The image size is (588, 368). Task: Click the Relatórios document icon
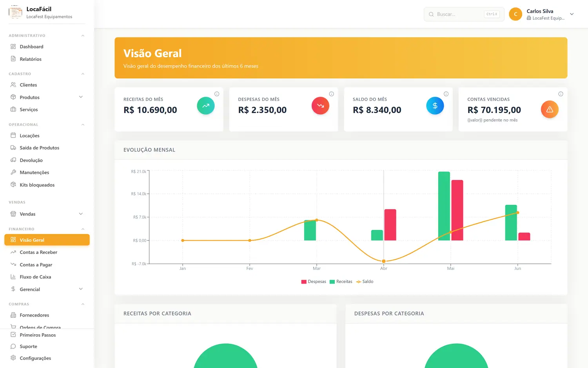point(13,59)
